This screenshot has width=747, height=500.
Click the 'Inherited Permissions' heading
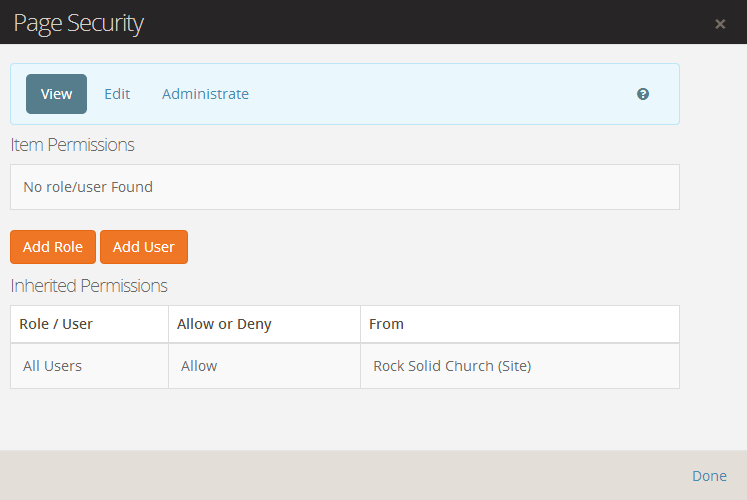(x=89, y=286)
